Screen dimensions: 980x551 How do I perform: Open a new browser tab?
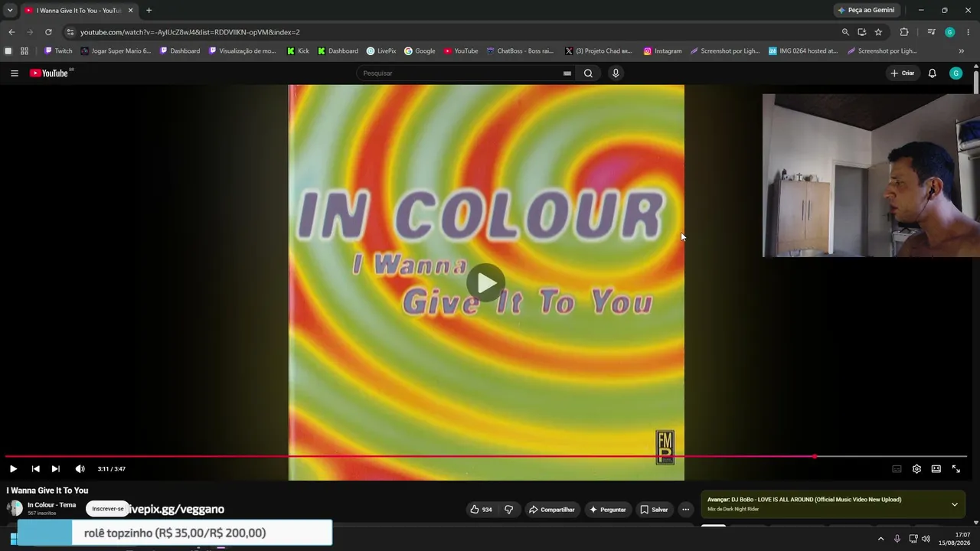tap(149, 11)
